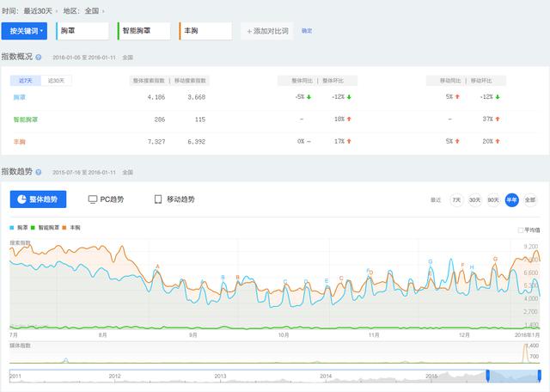Click the 2014 label on the year timeline

tap(326, 376)
